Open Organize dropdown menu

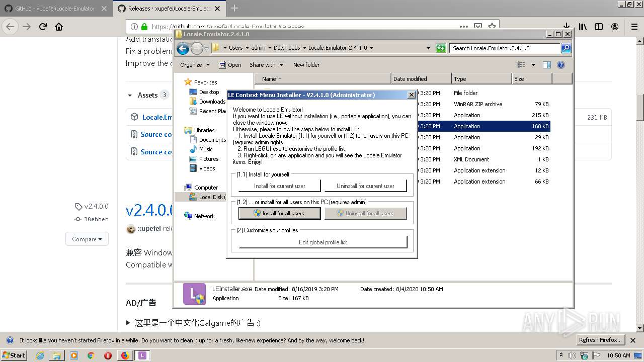[x=195, y=65]
